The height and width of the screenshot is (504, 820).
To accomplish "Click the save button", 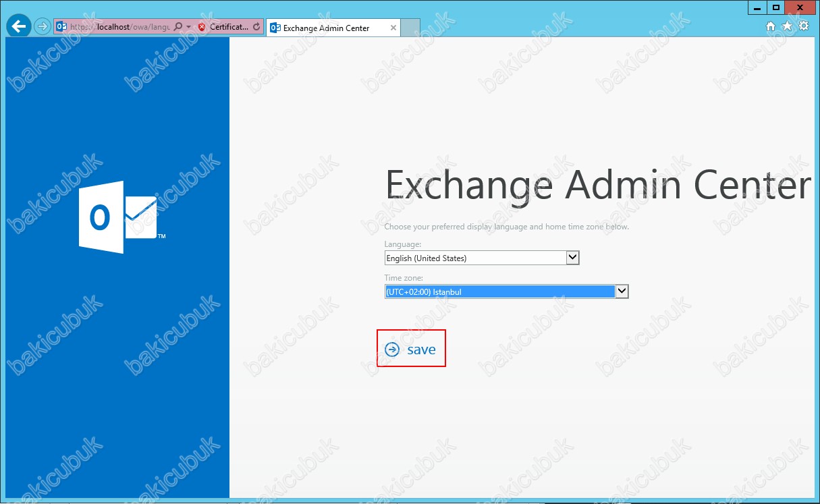I will tap(410, 349).
